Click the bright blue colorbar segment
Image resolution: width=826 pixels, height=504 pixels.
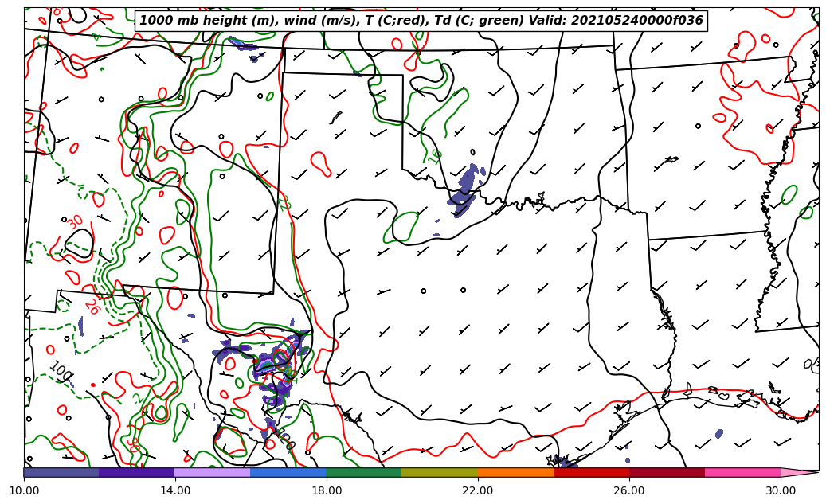pyautogui.click(x=288, y=472)
